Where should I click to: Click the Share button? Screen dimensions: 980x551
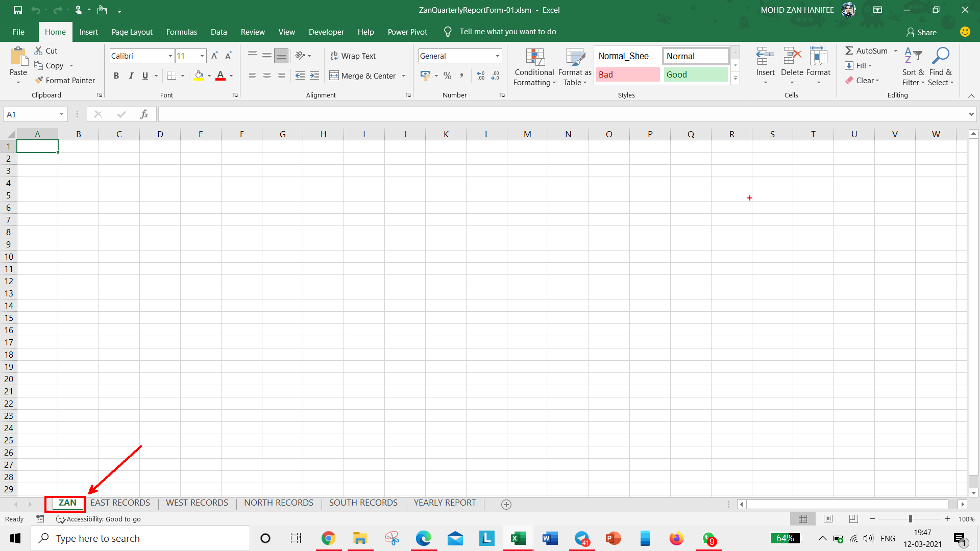(921, 32)
